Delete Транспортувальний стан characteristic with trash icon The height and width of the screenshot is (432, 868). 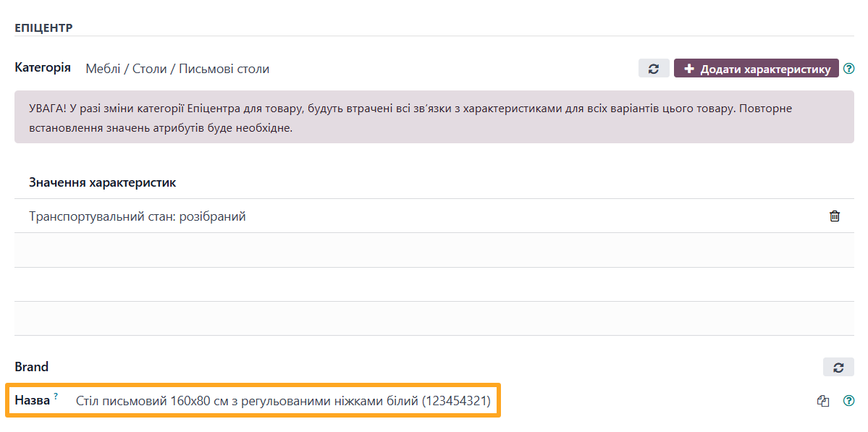tap(835, 216)
